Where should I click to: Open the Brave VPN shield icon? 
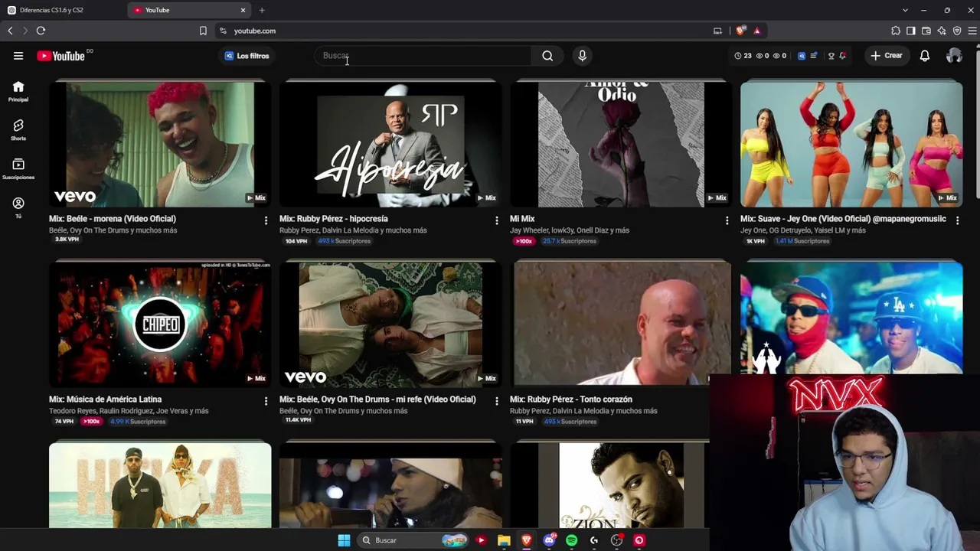957,31
